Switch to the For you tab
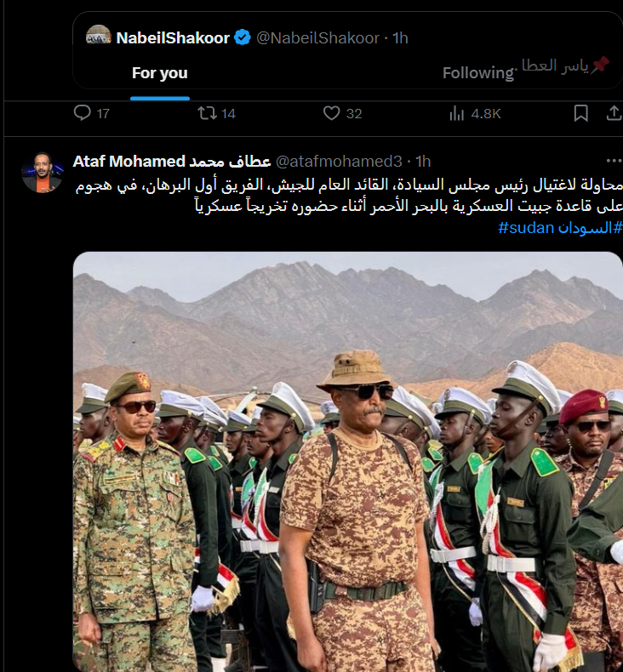623x672 pixels. [x=159, y=73]
